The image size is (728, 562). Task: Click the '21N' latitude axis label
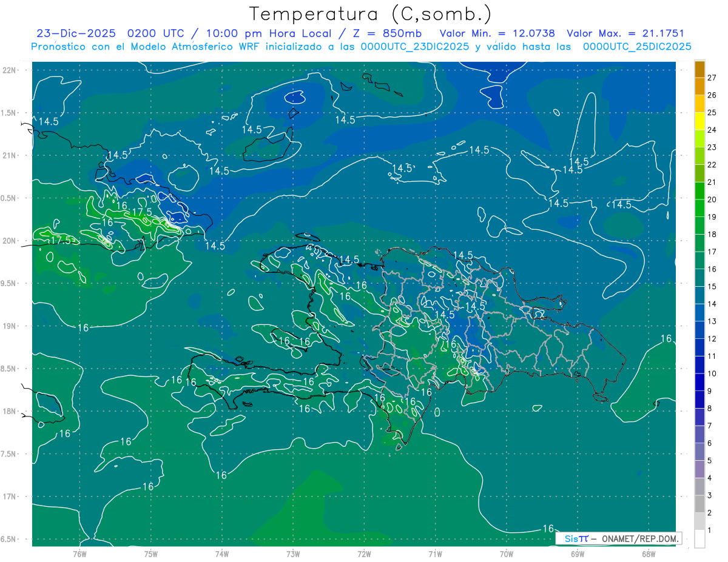coord(10,155)
